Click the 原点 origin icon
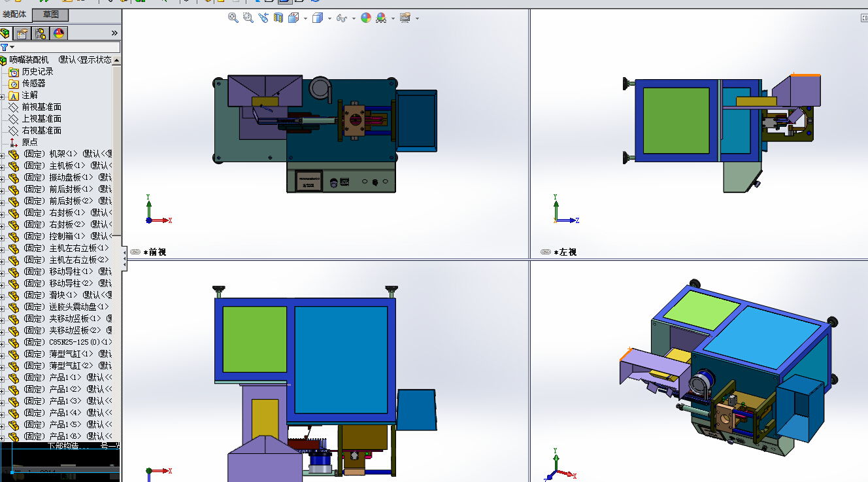Screen dimensions: 868x482 pyautogui.click(x=14, y=143)
